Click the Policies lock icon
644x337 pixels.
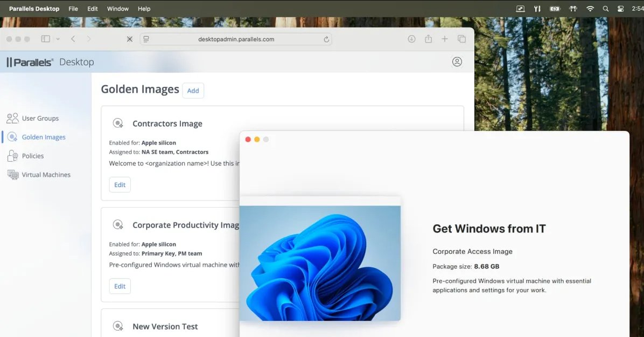[x=12, y=156]
